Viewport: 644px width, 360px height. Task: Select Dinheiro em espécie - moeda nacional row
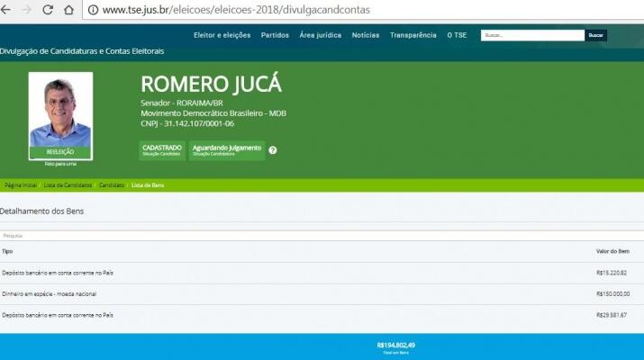click(x=322, y=294)
